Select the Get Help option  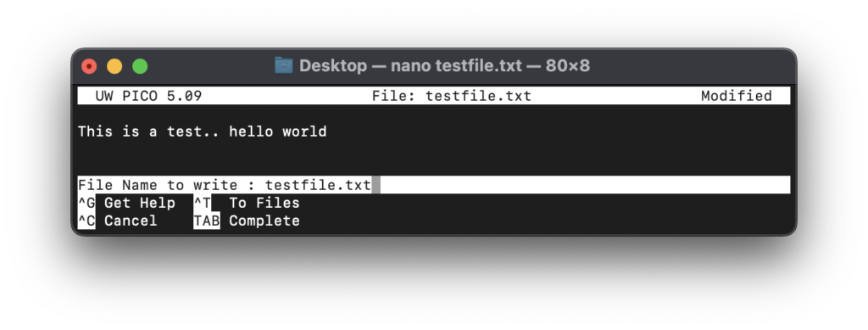[140, 204]
